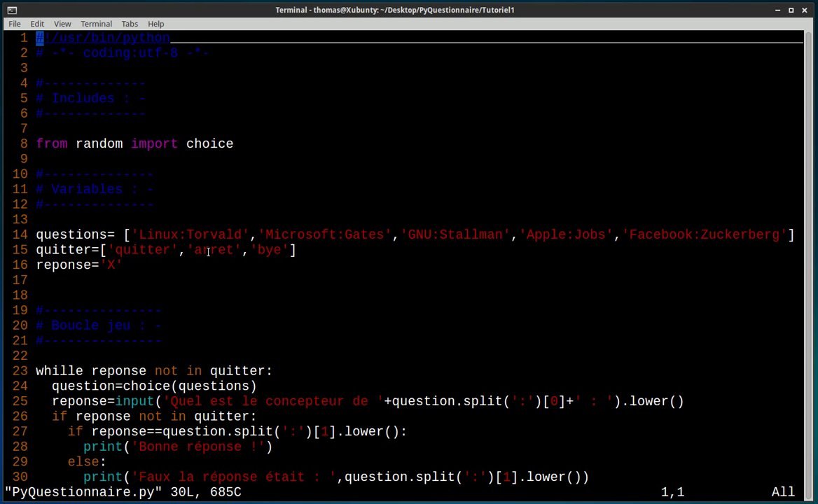Open the Tabs menu
This screenshot has height=504, width=818.
click(130, 24)
